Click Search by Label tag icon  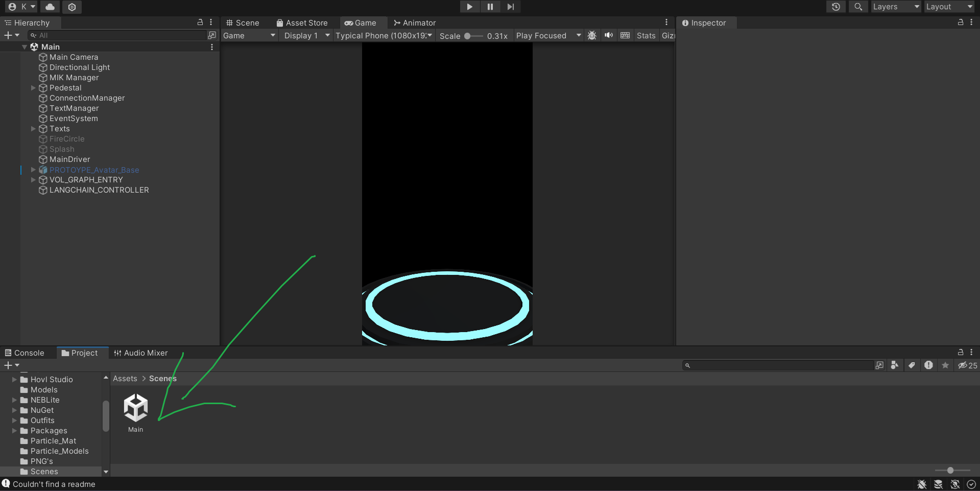[912, 365]
